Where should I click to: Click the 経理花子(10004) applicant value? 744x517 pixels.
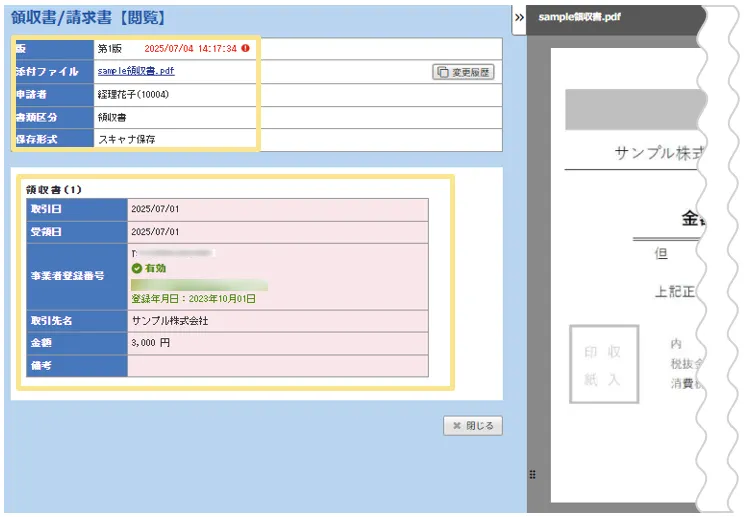point(133,94)
